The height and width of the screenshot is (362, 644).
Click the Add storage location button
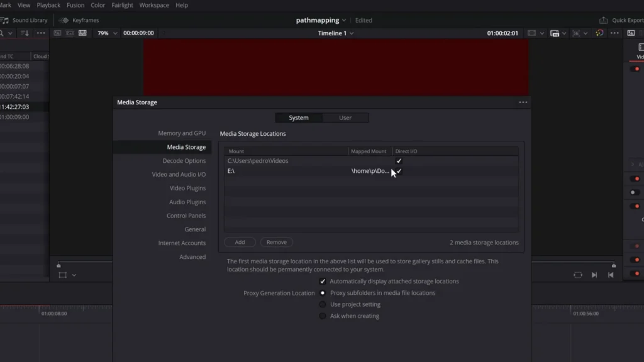pos(240,242)
